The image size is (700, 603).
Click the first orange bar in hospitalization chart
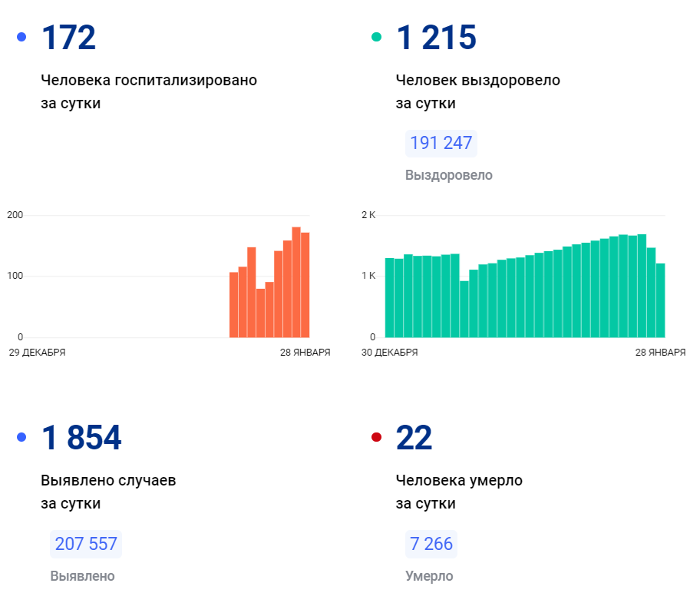(x=234, y=305)
